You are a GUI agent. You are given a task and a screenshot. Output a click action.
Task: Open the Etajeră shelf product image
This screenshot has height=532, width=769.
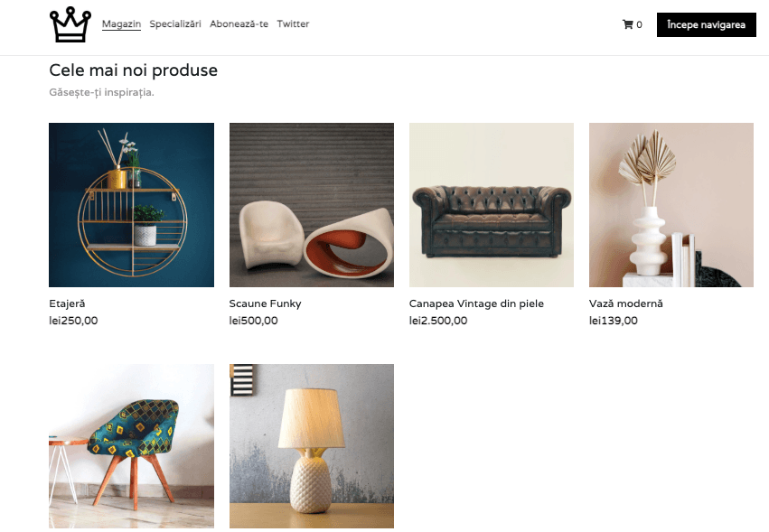tap(131, 205)
